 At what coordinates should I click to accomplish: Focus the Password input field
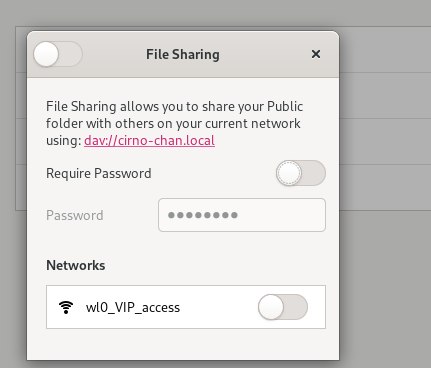click(x=242, y=215)
